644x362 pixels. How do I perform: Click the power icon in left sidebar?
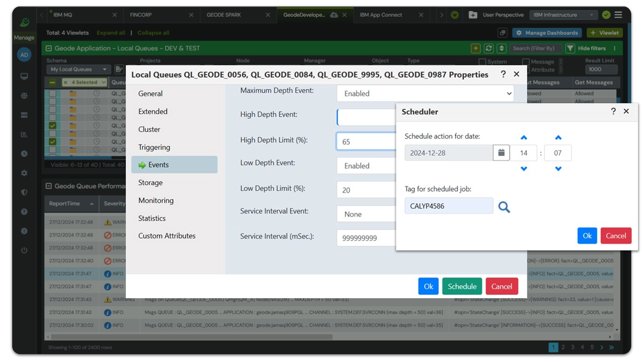pos(24,250)
